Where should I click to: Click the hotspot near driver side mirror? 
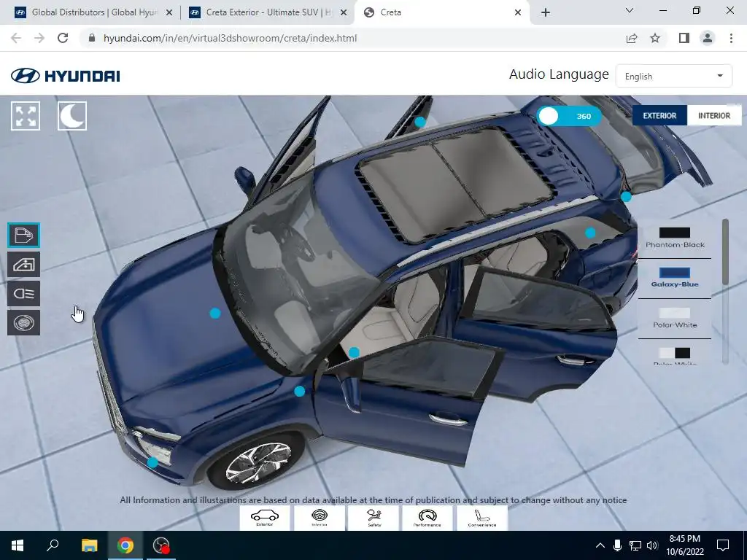(354, 353)
